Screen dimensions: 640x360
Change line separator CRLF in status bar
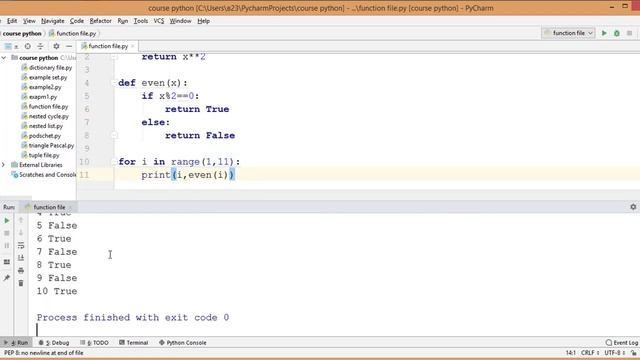(x=590, y=353)
